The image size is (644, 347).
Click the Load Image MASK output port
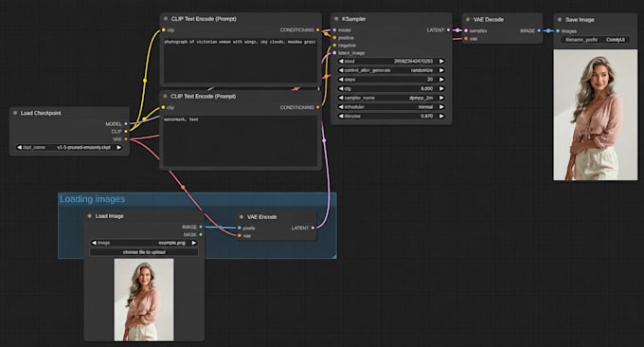(201, 234)
